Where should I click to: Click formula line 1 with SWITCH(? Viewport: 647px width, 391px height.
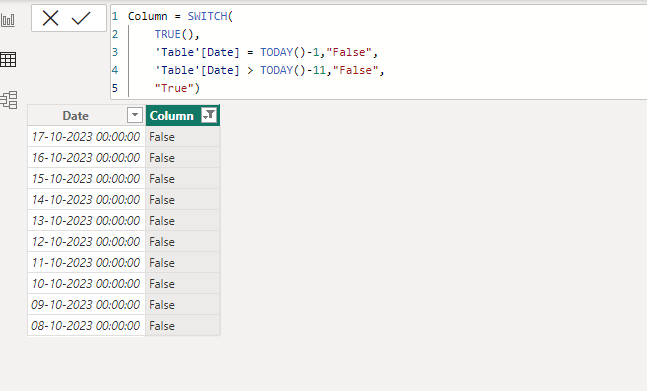(x=180, y=16)
